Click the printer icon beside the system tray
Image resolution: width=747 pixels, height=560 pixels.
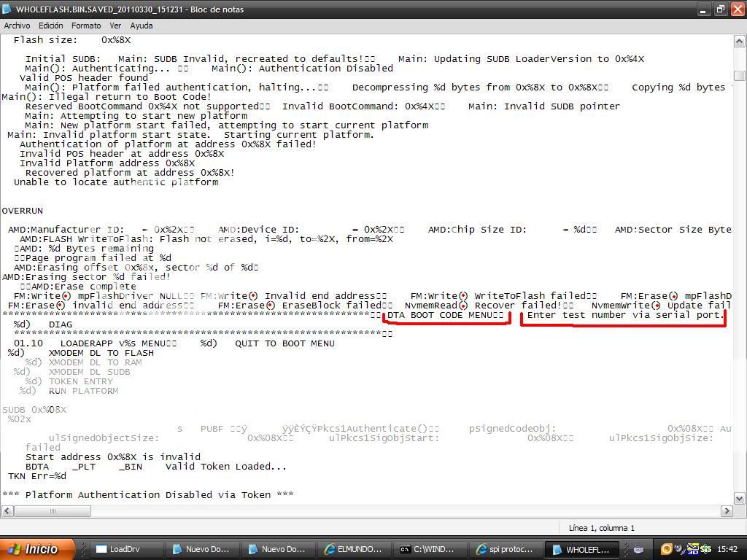tap(638, 549)
